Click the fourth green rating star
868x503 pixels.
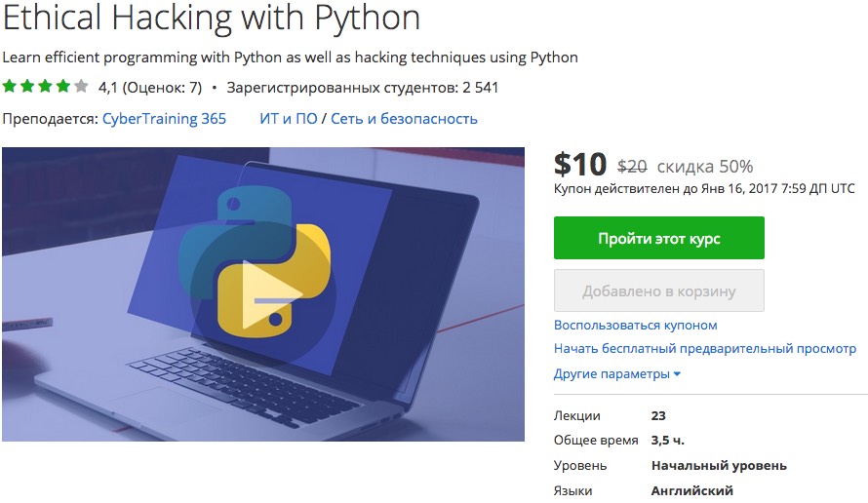point(62,86)
